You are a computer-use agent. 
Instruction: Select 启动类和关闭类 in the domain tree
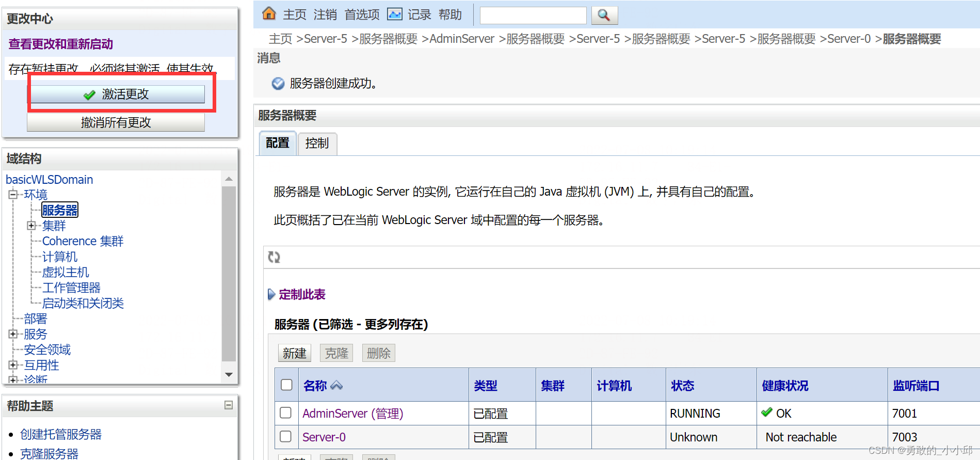[x=83, y=303]
